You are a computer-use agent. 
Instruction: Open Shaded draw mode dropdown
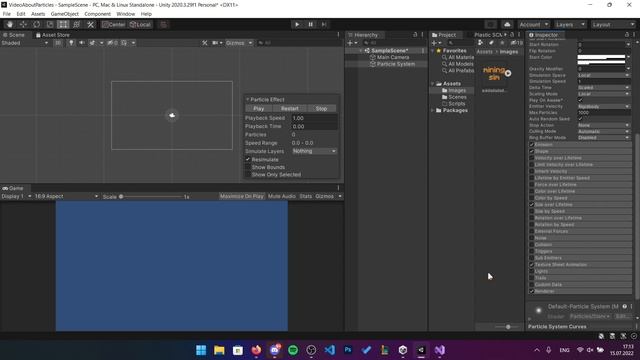(x=24, y=43)
